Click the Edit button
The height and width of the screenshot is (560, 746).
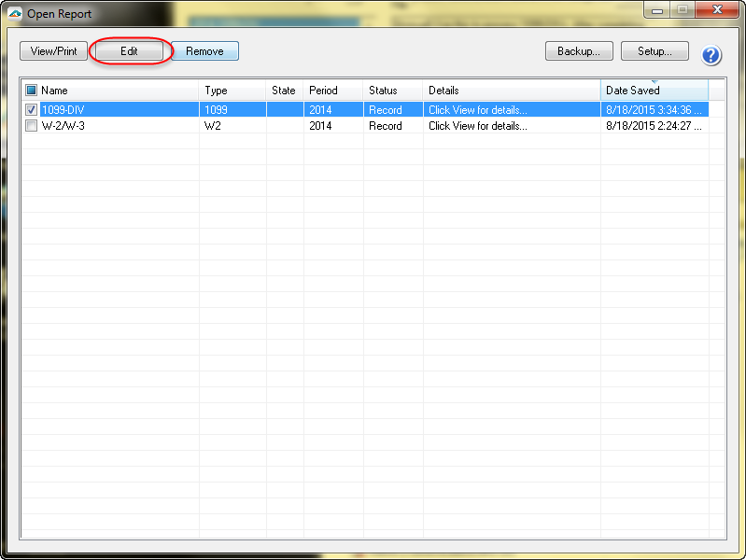click(x=130, y=51)
